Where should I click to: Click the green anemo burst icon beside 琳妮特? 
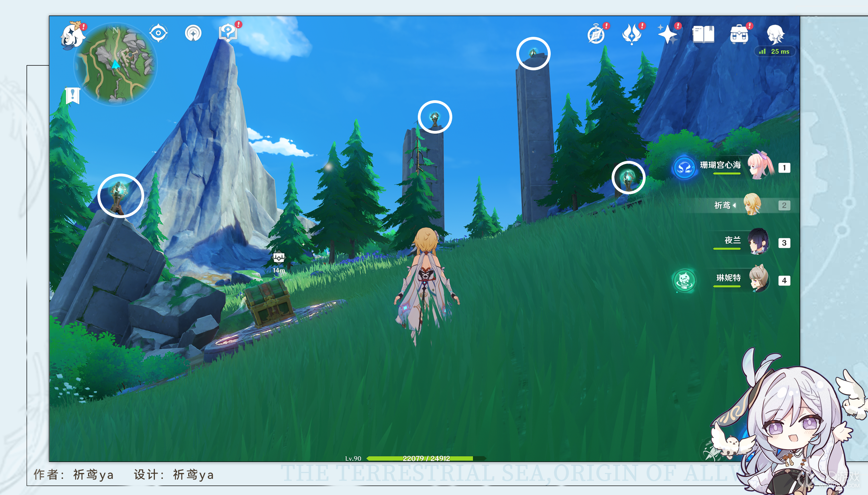[684, 281]
